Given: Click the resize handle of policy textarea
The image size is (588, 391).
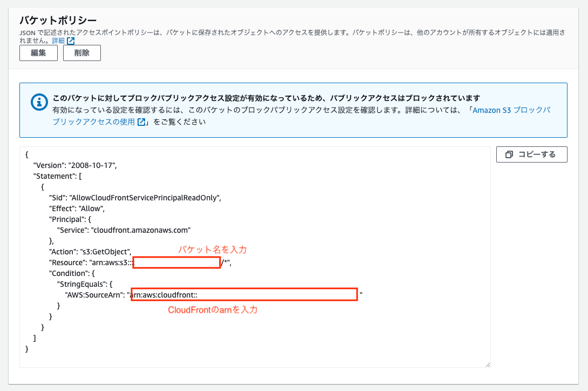Looking at the screenshot, I should [488, 365].
